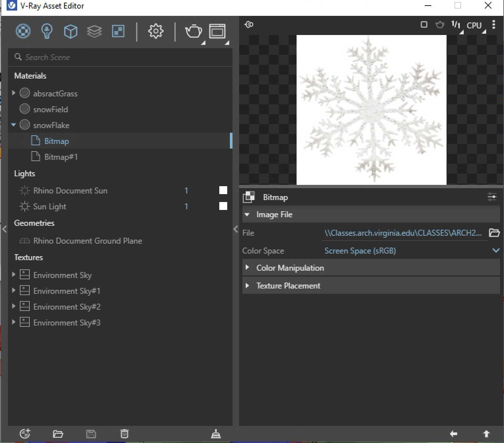
Task: Toggle Sun Light on/off icon
Action: (24, 206)
